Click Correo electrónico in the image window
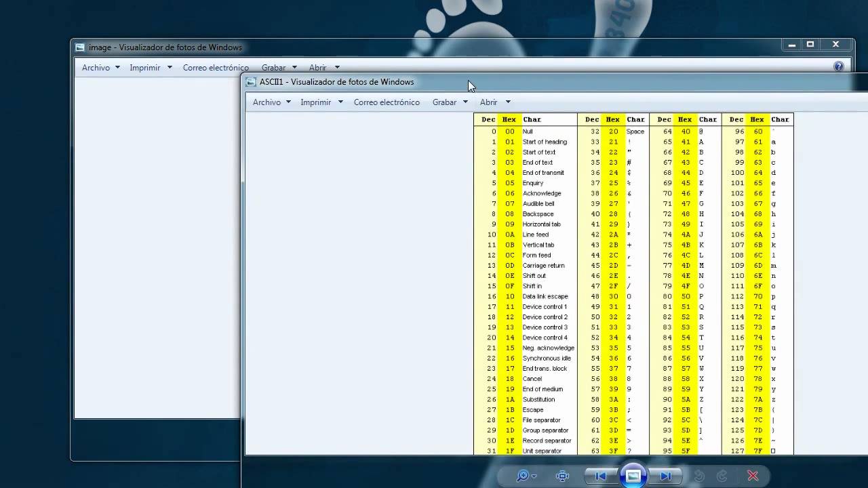Image resolution: width=868 pixels, height=488 pixels. point(216,68)
